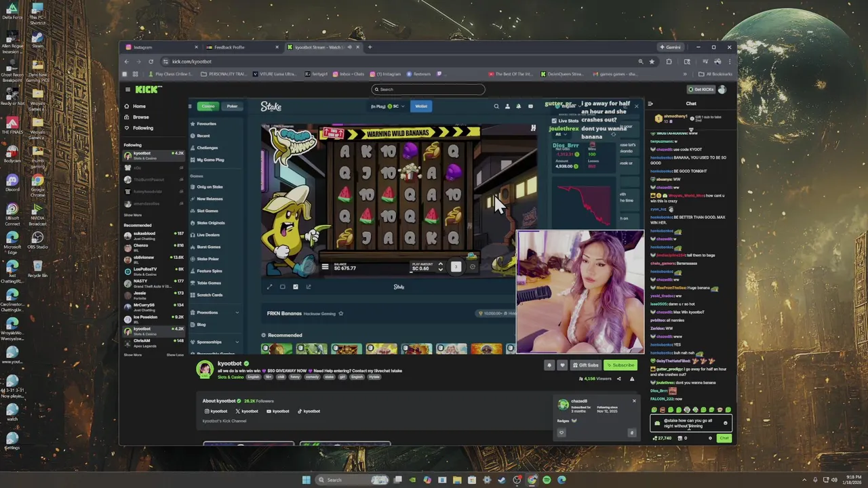
Task: Toggle stream notification bell next to Gift Subs
Action: click(549, 365)
